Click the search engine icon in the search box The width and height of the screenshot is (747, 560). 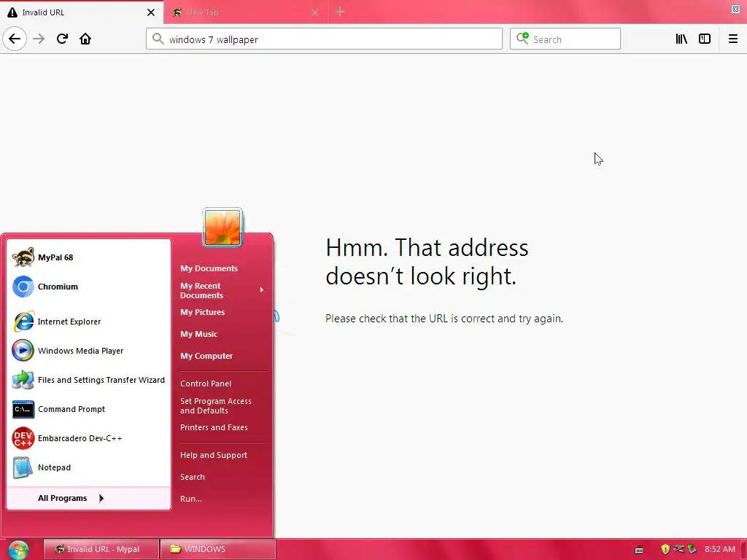522,39
